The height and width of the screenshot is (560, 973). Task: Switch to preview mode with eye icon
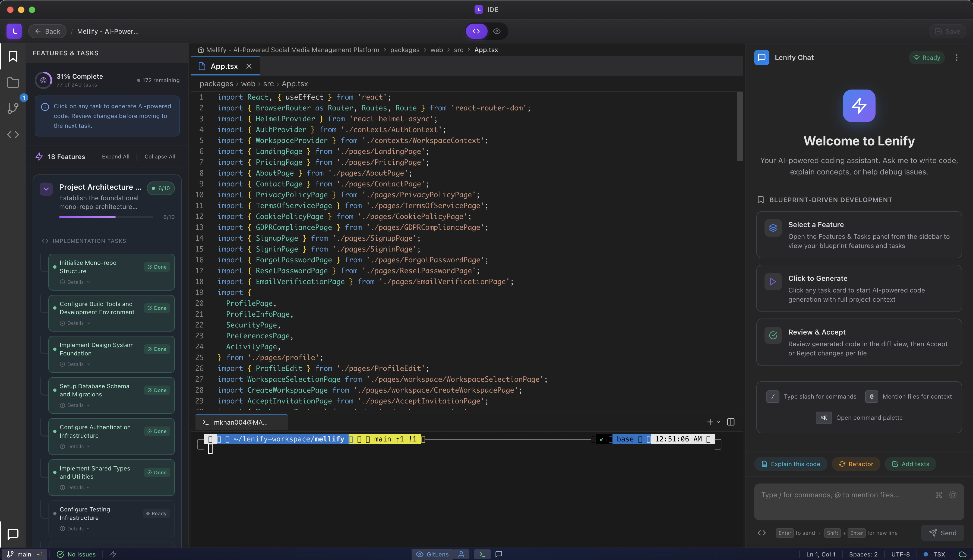(497, 31)
